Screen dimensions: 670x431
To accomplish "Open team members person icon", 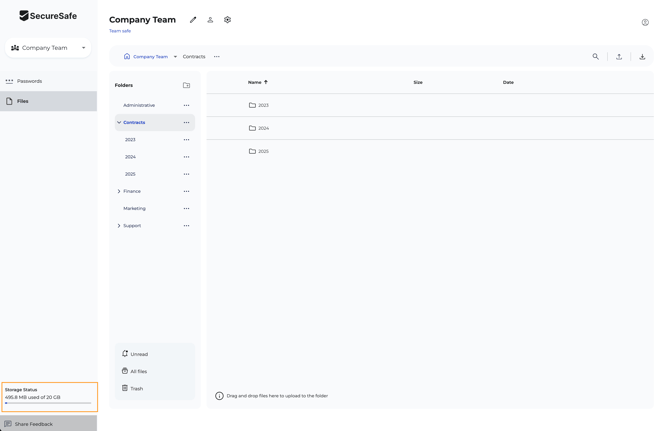I will coord(210,20).
